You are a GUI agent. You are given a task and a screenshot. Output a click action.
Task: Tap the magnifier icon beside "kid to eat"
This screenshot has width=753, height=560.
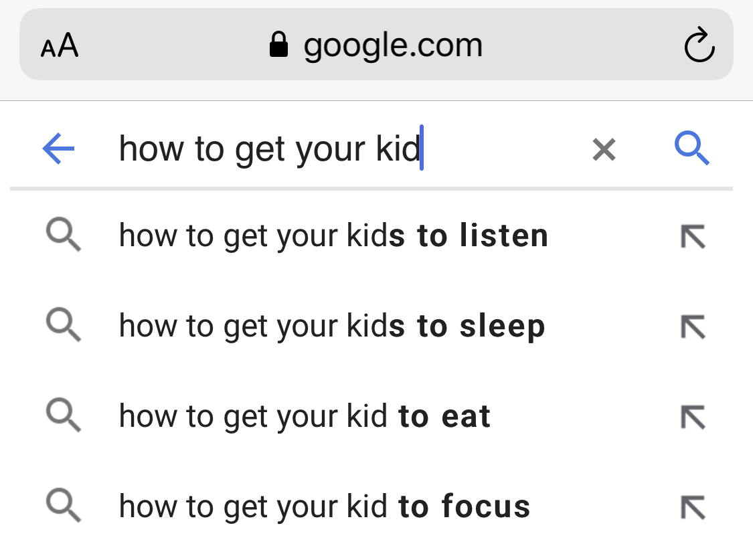pos(64,417)
